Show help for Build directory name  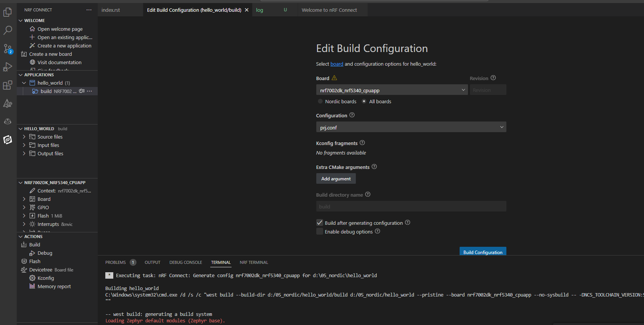[x=368, y=194]
